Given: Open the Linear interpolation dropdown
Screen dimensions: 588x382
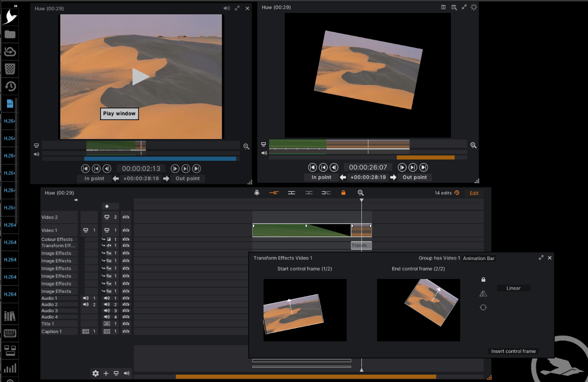Looking at the screenshot, I should click(x=513, y=288).
